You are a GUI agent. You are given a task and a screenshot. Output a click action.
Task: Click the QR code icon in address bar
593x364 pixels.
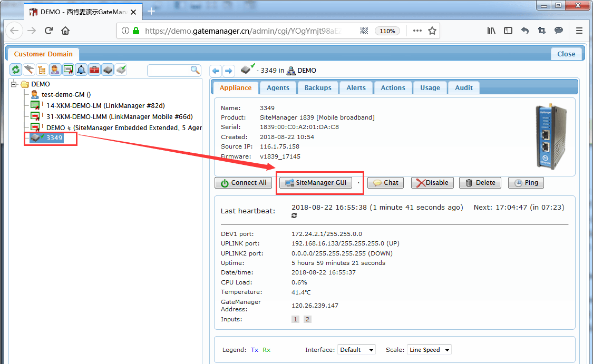click(364, 31)
